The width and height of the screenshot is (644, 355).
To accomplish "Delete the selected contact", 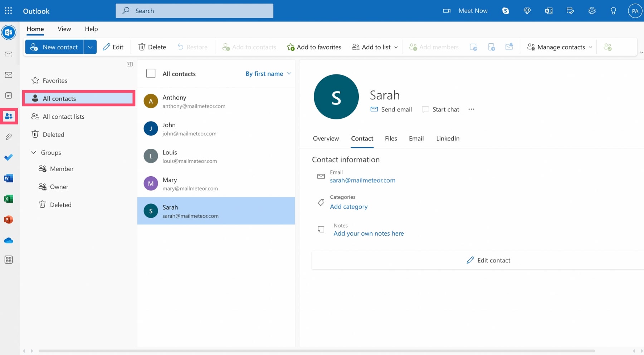I will [152, 47].
